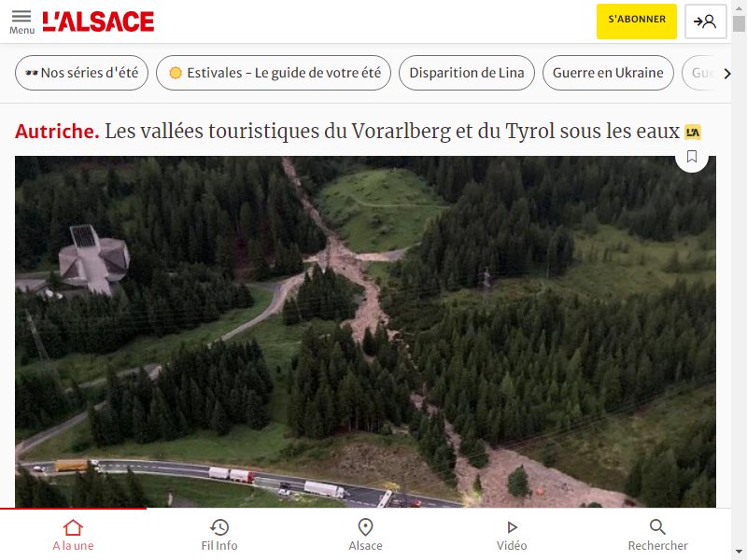Select Estivales – Le guide de votre été
The width and height of the screenshot is (747, 560).
coord(274,73)
